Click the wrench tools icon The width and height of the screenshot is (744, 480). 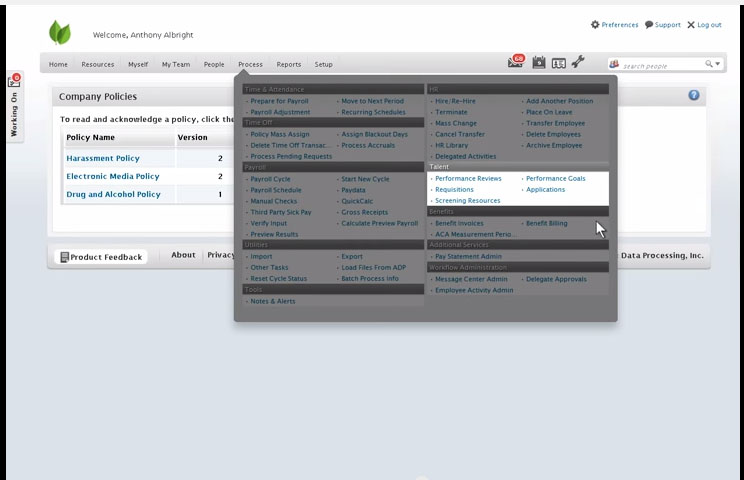[x=577, y=62]
